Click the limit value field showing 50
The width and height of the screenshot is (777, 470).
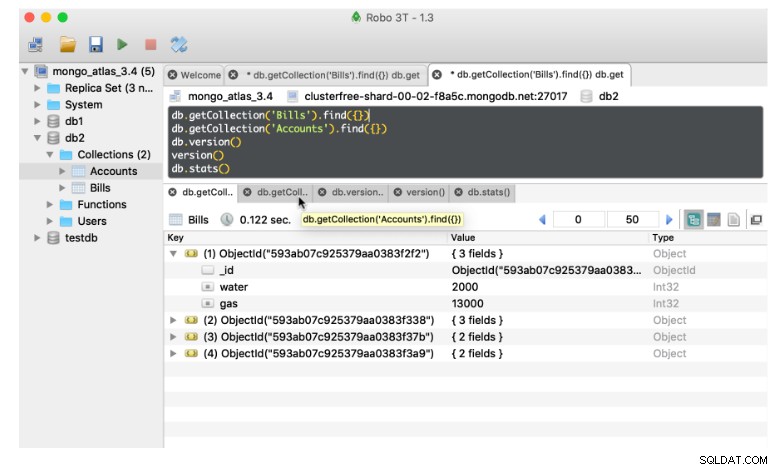click(x=632, y=220)
